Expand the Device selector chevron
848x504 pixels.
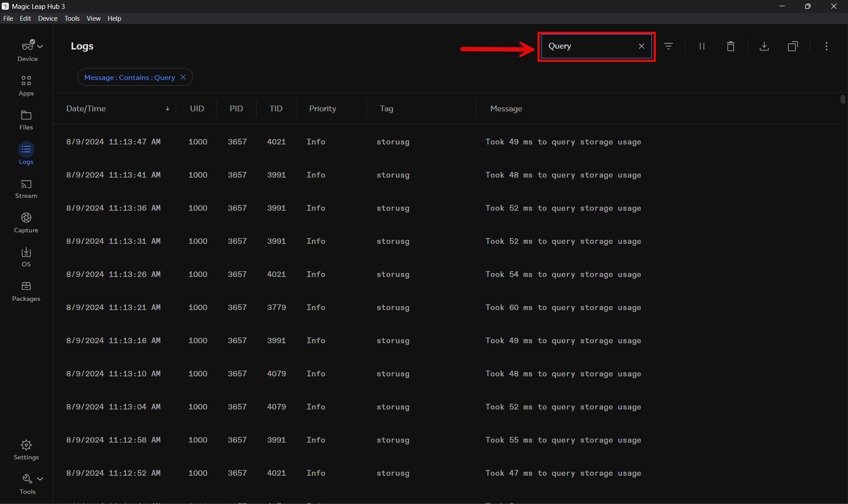click(40, 46)
